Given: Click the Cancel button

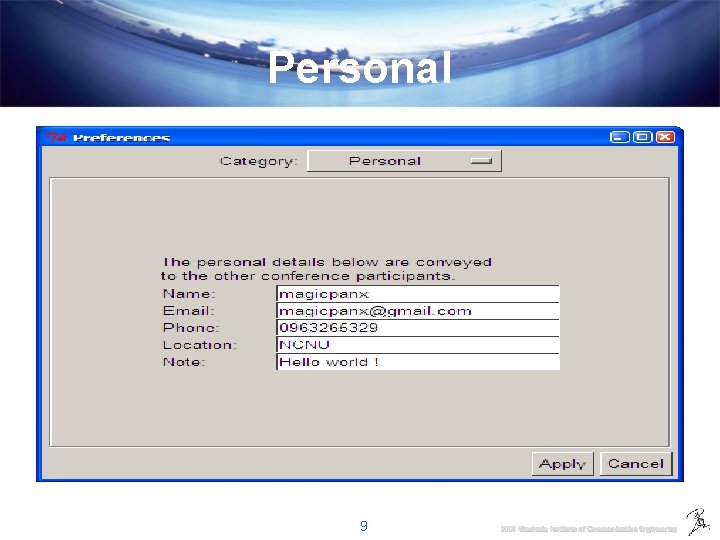Looking at the screenshot, I should (636, 464).
